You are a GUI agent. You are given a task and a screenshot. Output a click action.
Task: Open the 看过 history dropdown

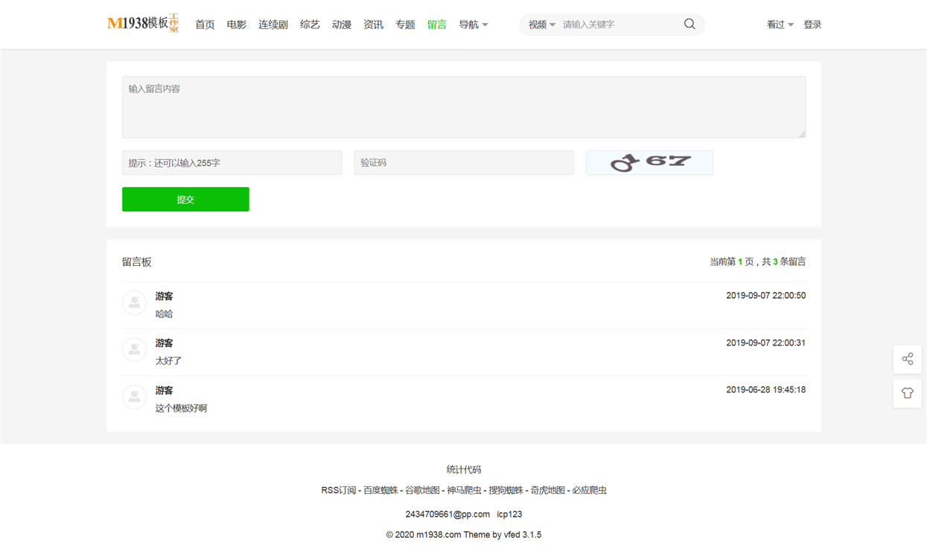tap(780, 25)
